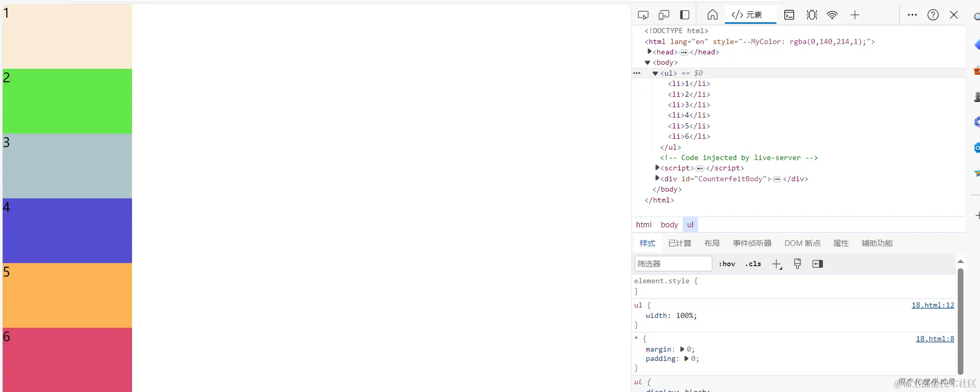Open the DevTools welcome home tab
Viewport: 980px width, 392px height.
712,15
